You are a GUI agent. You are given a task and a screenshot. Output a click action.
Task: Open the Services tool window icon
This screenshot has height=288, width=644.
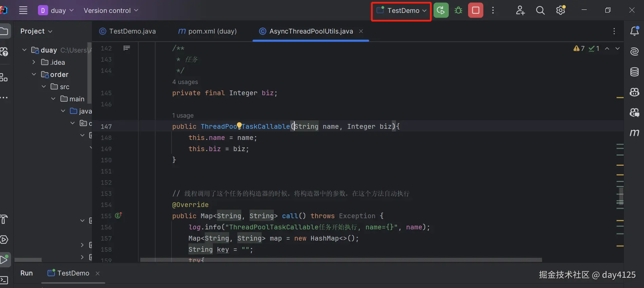(x=4, y=240)
